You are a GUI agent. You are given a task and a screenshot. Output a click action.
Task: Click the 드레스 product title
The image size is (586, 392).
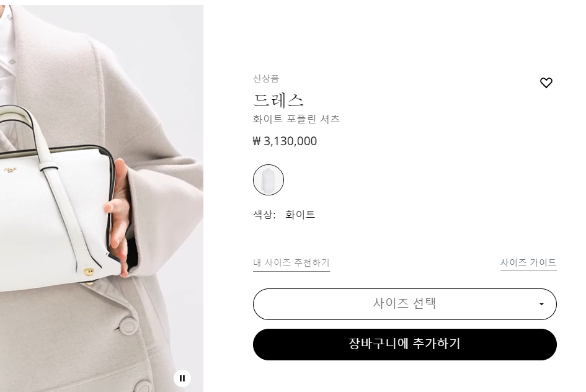click(278, 100)
